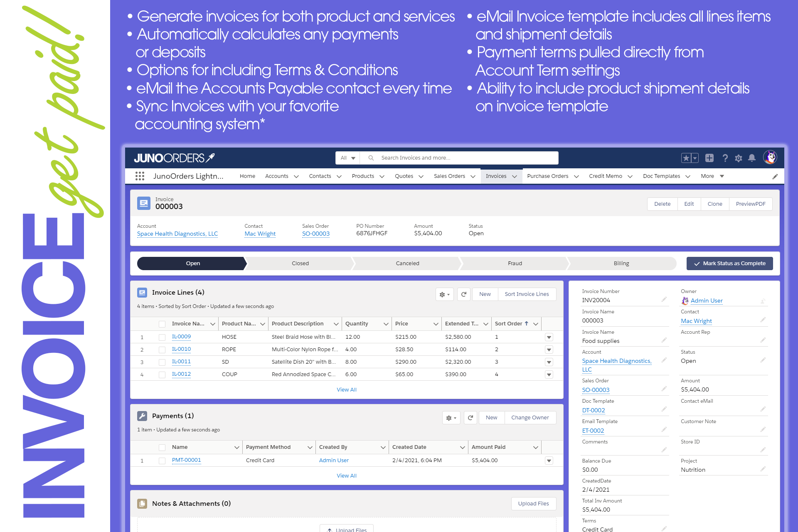798x532 pixels.
Task: Refresh the Invoice Lines list
Action: click(464, 294)
